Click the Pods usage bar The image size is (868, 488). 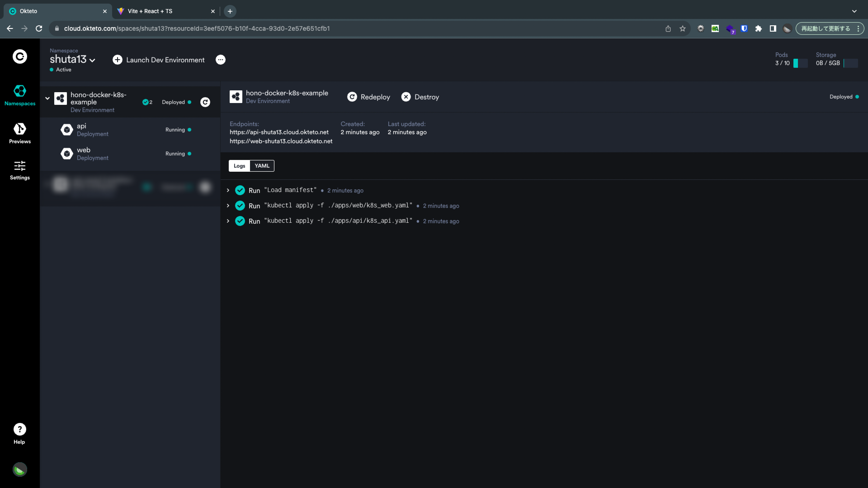click(800, 63)
